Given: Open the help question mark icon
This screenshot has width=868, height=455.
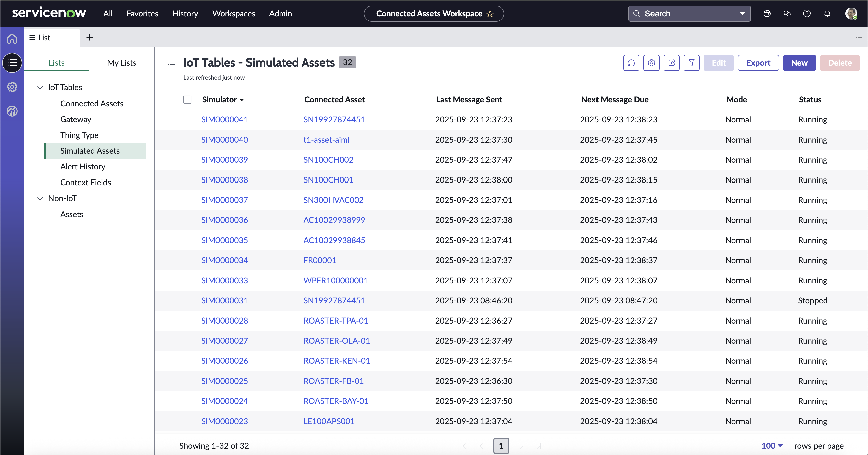Looking at the screenshot, I should coord(807,14).
